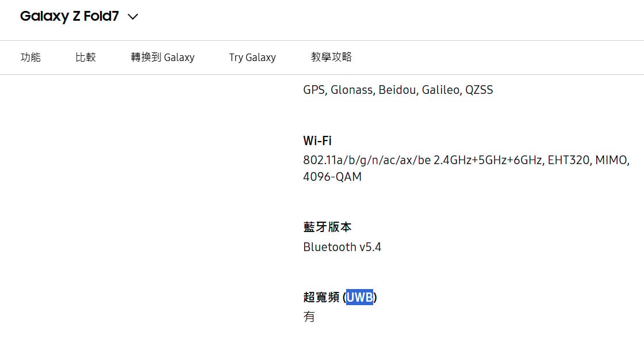The height and width of the screenshot is (361, 644).
Task: Open the 功能 tab
Action: tap(31, 57)
